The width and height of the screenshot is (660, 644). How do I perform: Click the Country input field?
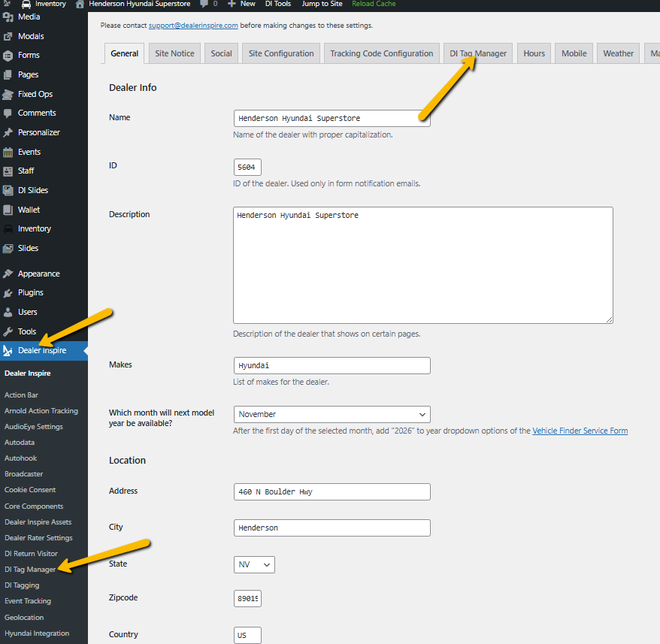pyautogui.click(x=247, y=635)
